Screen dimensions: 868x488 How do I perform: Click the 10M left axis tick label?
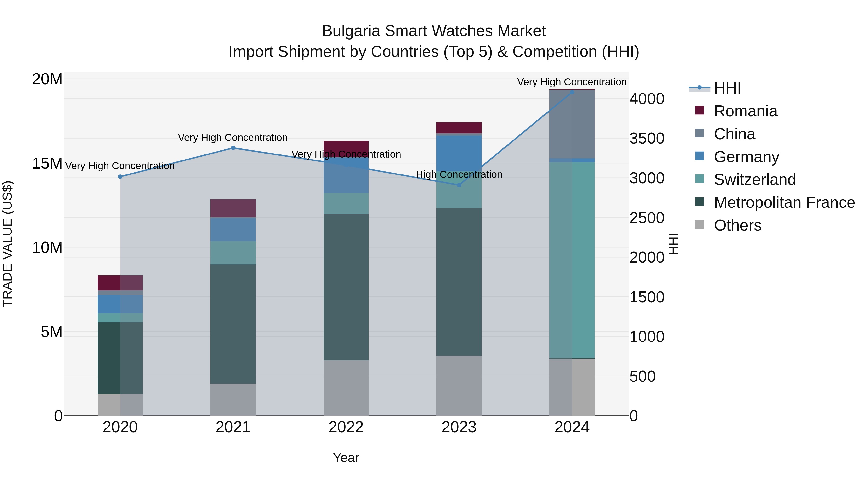[47, 248]
